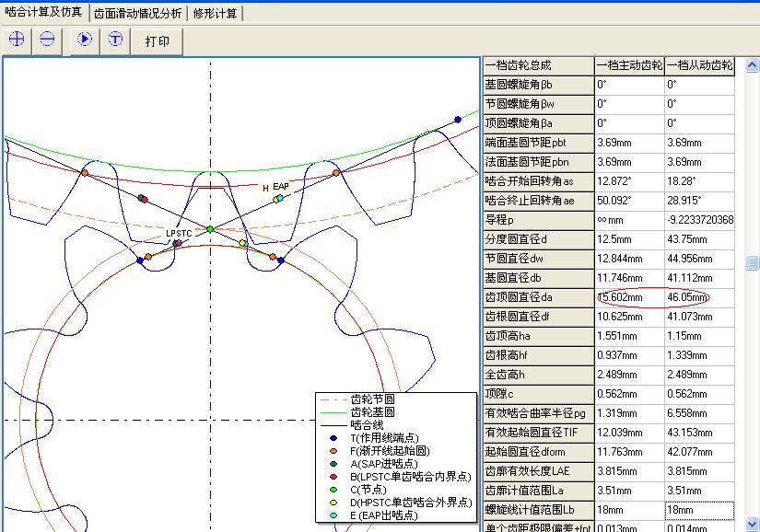Click the 顶圆螺旋角βa row label

coord(539,123)
